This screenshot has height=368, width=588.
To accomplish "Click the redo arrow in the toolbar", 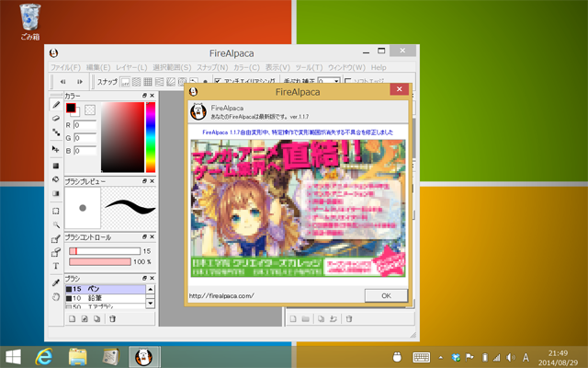I will [80, 82].
